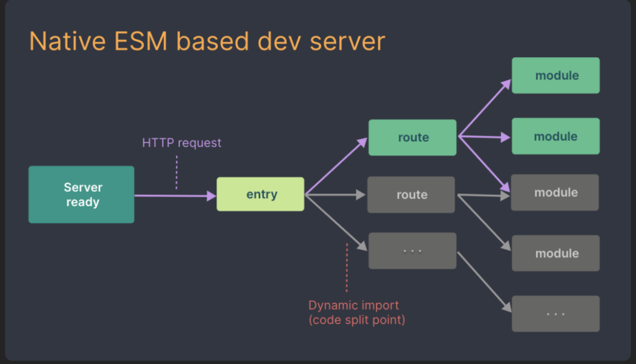Select the green 'Server ready' node
Viewport: 636px width, 364px height.
[x=81, y=194]
